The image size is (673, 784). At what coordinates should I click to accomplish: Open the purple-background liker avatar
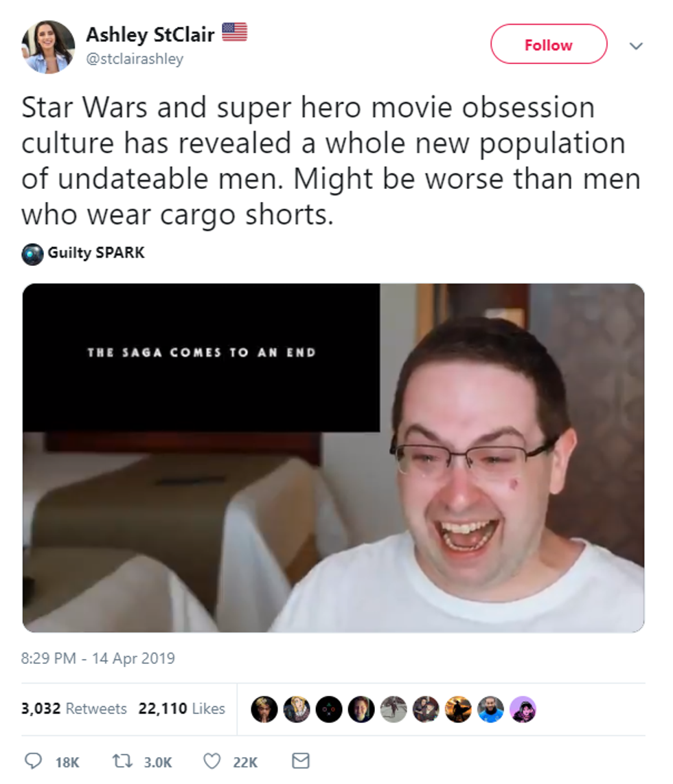click(x=523, y=709)
